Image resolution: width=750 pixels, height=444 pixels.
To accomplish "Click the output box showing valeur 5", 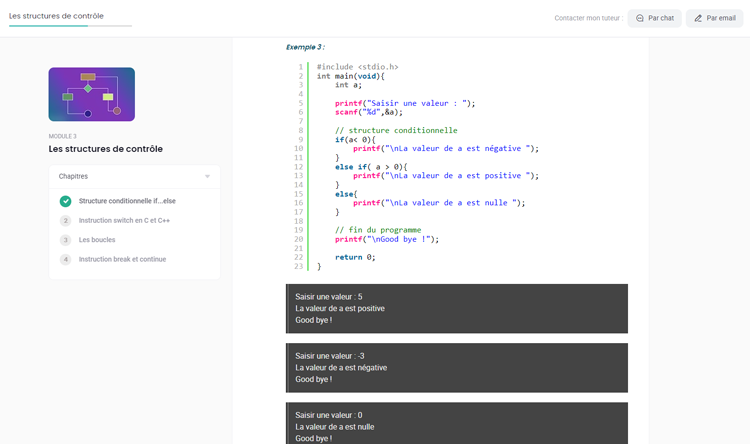I will 457,309.
